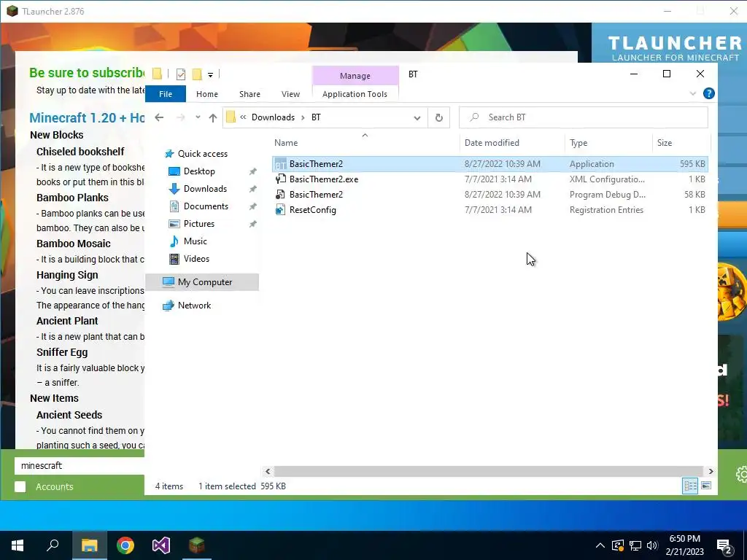Sort files by Date modified column
747x560 pixels.
point(492,142)
